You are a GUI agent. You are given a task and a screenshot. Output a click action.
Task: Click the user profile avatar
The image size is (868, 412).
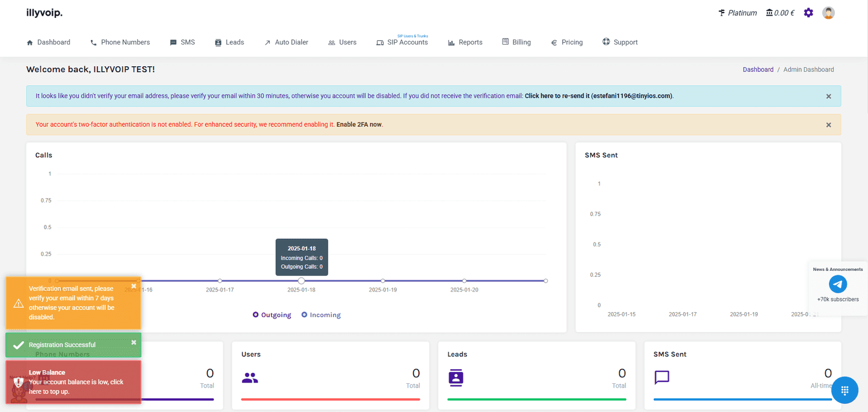coord(828,13)
